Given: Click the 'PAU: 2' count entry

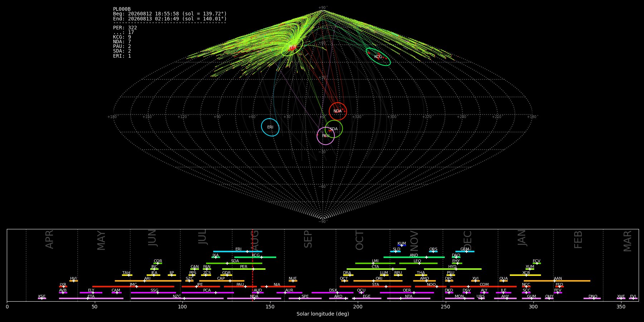Looking at the screenshot, I should [x=122, y=46].
